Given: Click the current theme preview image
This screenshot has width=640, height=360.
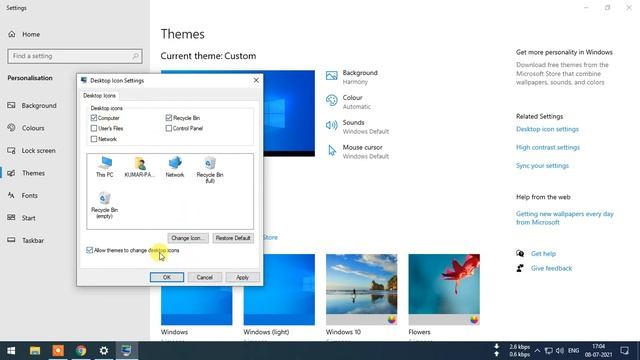Looking at the screenshot, I should [x=289, y=113].
